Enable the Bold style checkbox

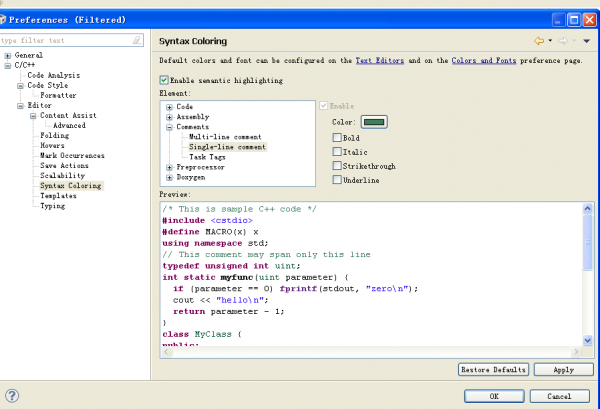(x=337, y=137)
